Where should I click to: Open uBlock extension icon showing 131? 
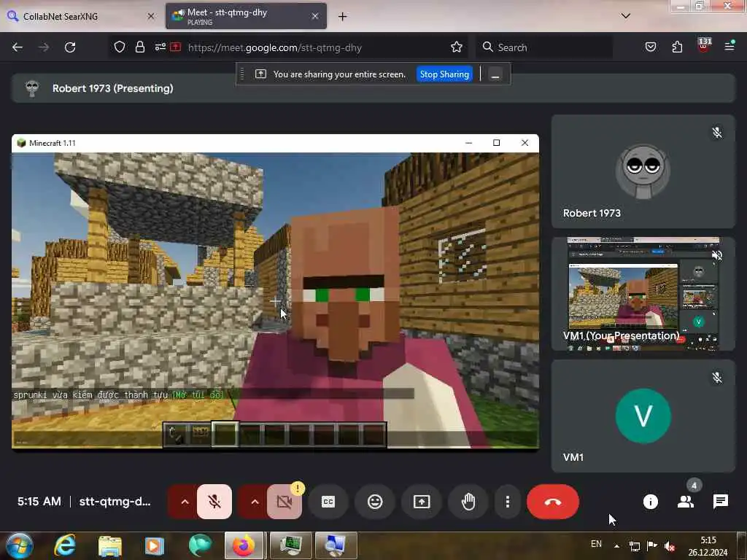[704, 46]
